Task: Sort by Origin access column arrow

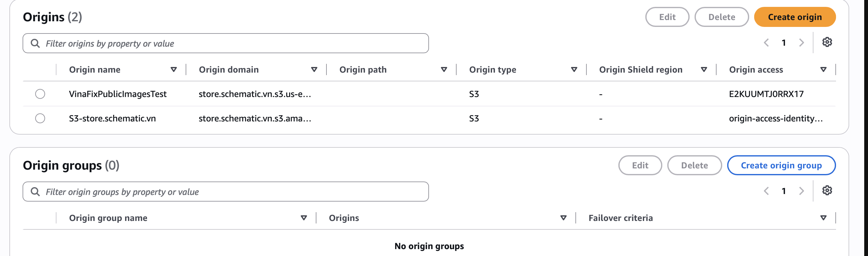Action: (x=823, y=70)
